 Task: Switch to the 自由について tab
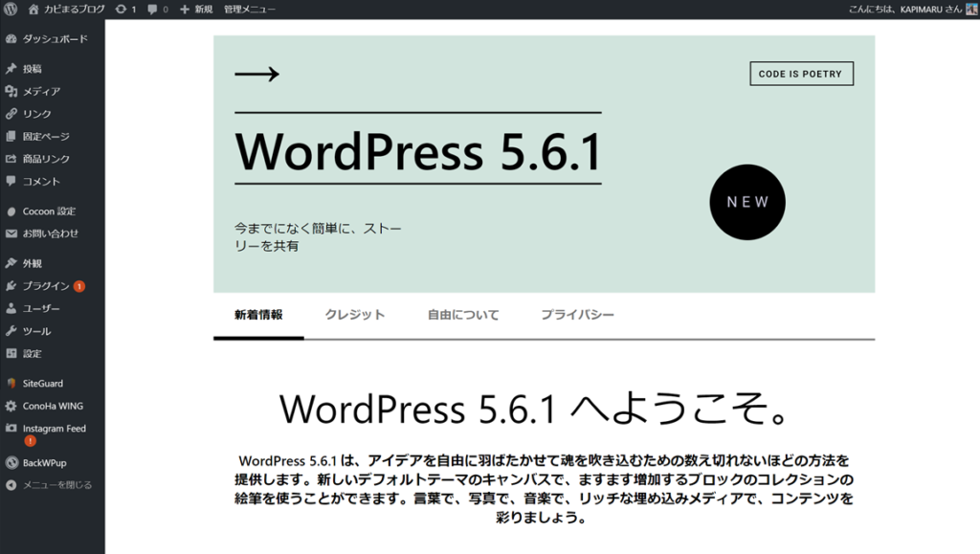tap(463, 315)
